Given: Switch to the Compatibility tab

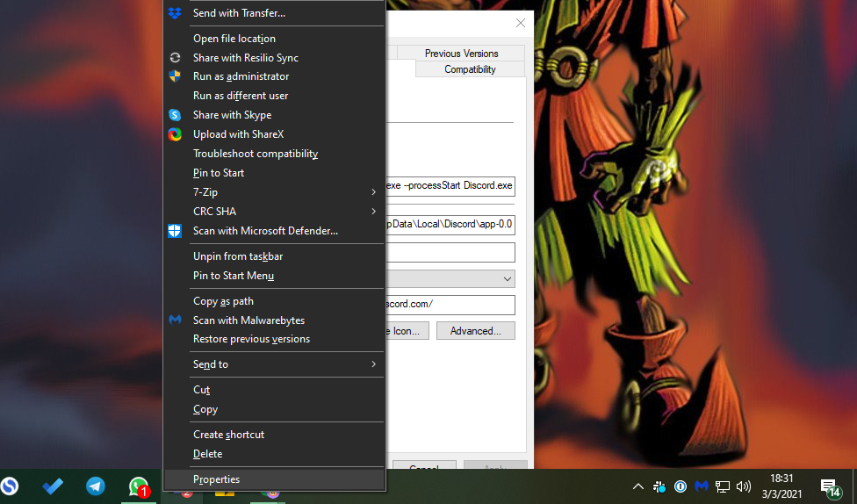Looking at the screenshot, I should coord(470,68).
